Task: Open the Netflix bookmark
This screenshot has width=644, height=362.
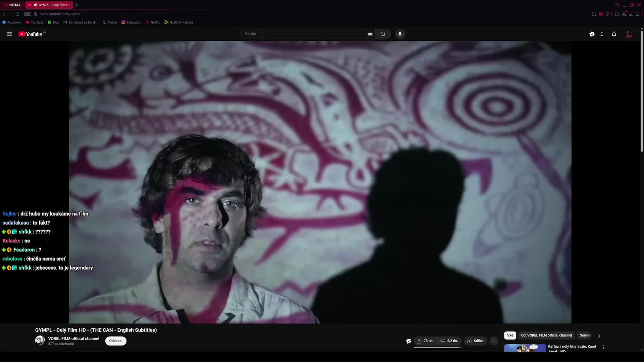Action: [153, 22]
